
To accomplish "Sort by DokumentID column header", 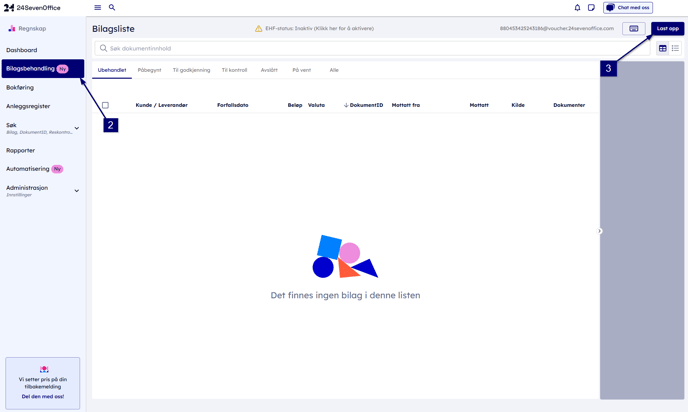I will 364,105.
